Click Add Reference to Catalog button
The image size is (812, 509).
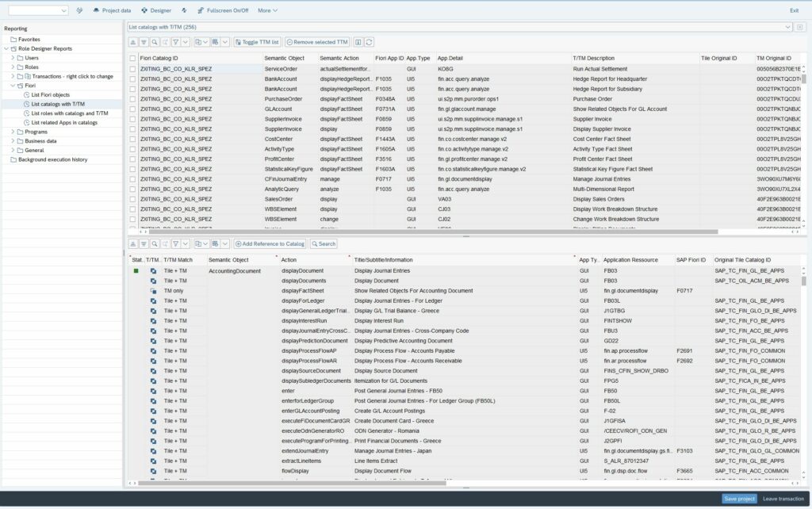pos(270,244)
